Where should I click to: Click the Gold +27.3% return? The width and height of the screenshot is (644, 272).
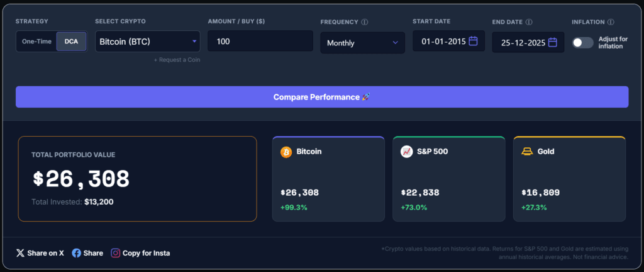pos(535,208)
